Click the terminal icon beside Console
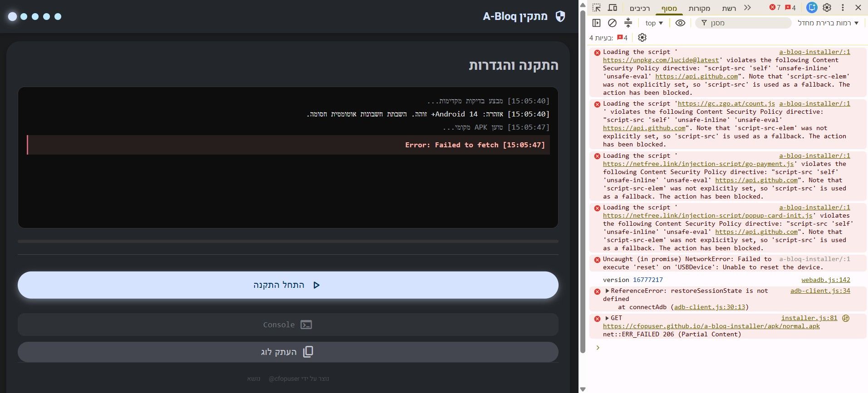The image size is (868, 393). [306, 325]
